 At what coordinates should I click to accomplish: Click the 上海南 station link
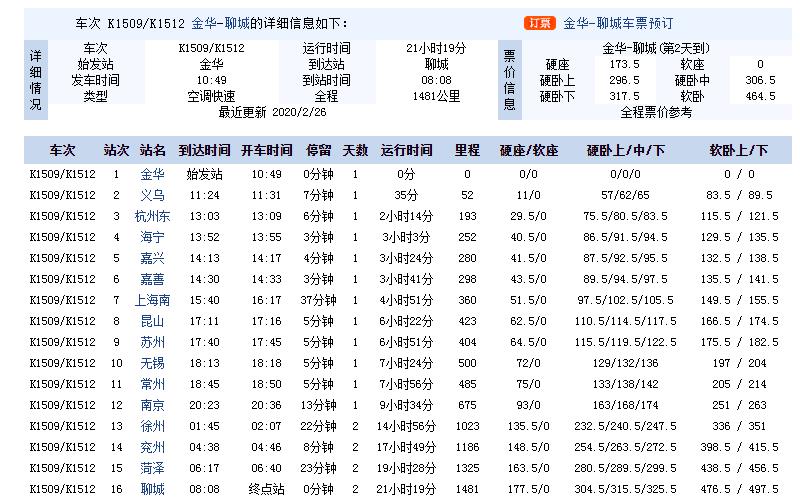152,300
